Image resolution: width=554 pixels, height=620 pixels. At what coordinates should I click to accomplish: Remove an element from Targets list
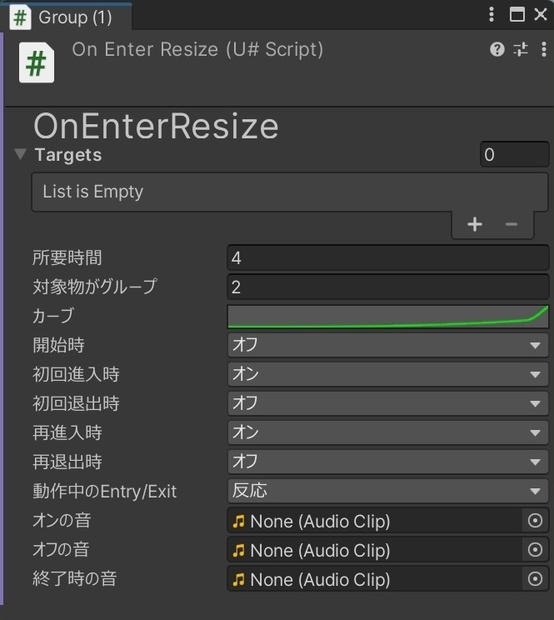pyautogui.click(x=511, y=224)
